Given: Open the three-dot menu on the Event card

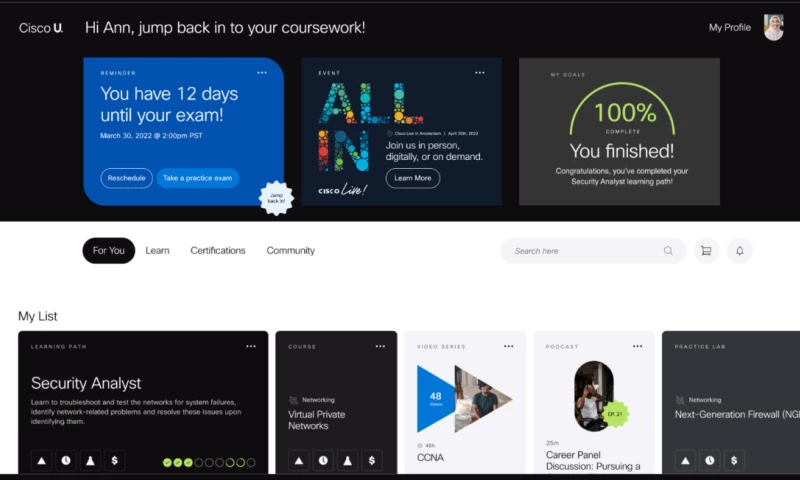Looking at the screenshot, I should (x=480, y=72).
